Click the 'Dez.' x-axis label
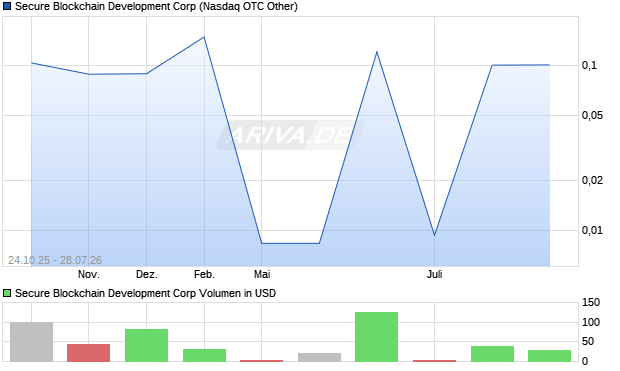Image resolution: width=620 pixels, height=371 pixels. (147, 274)
